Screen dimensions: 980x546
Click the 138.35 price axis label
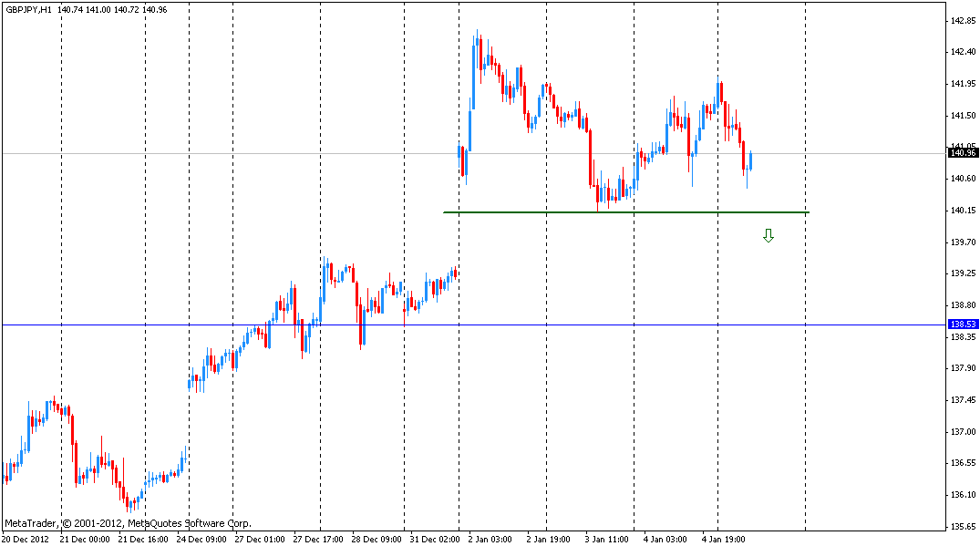pyautogui.click(x=963, y=337)
